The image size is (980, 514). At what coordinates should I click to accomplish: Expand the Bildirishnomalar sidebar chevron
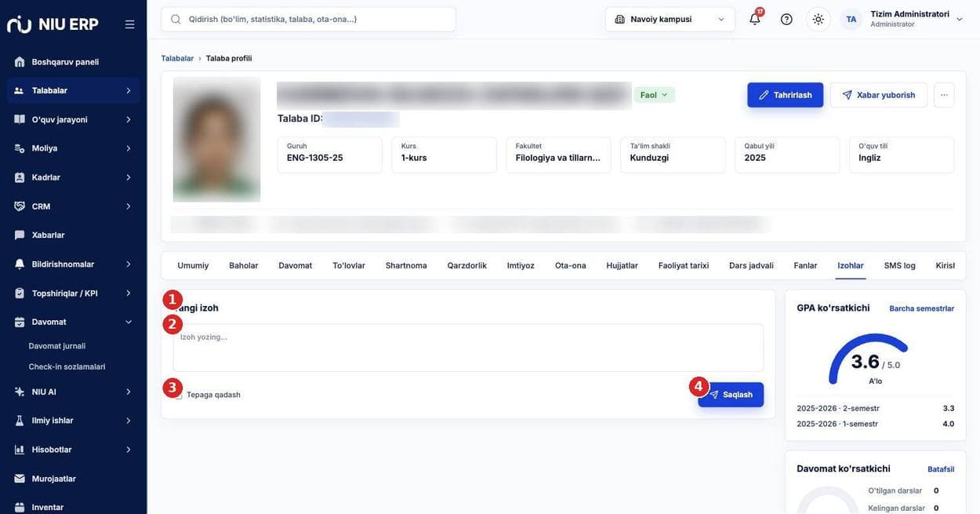(129, 264)
